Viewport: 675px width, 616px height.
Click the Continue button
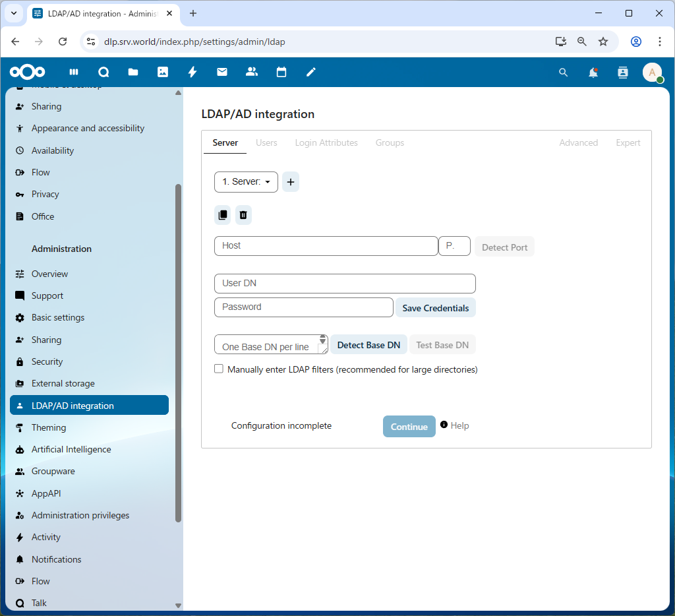(409, 427)
